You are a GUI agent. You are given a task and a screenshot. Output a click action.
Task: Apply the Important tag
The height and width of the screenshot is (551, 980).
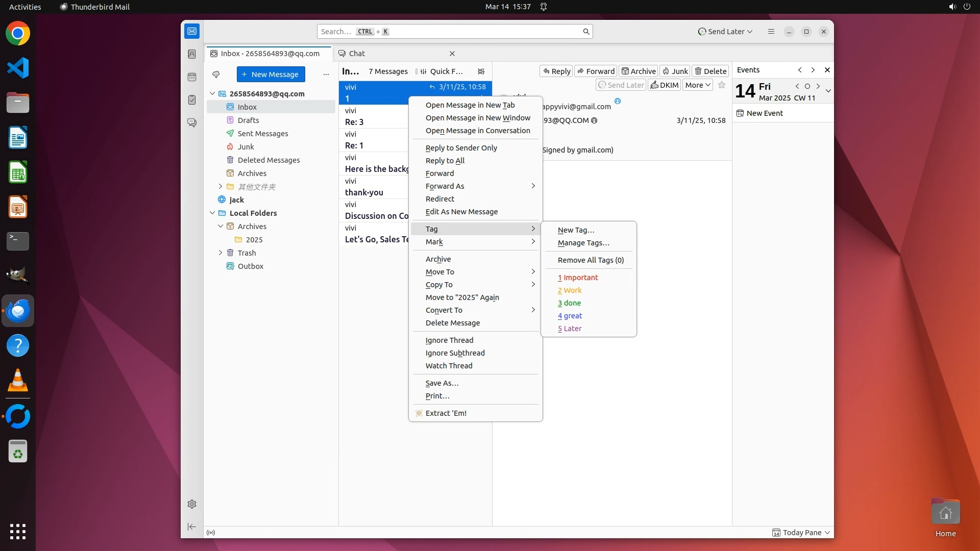pos(578,278)
